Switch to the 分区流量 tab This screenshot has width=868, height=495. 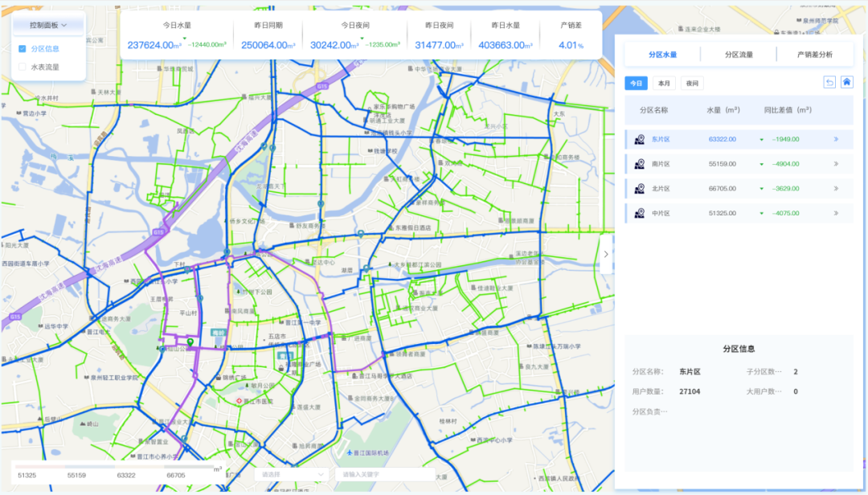point(738,55)
